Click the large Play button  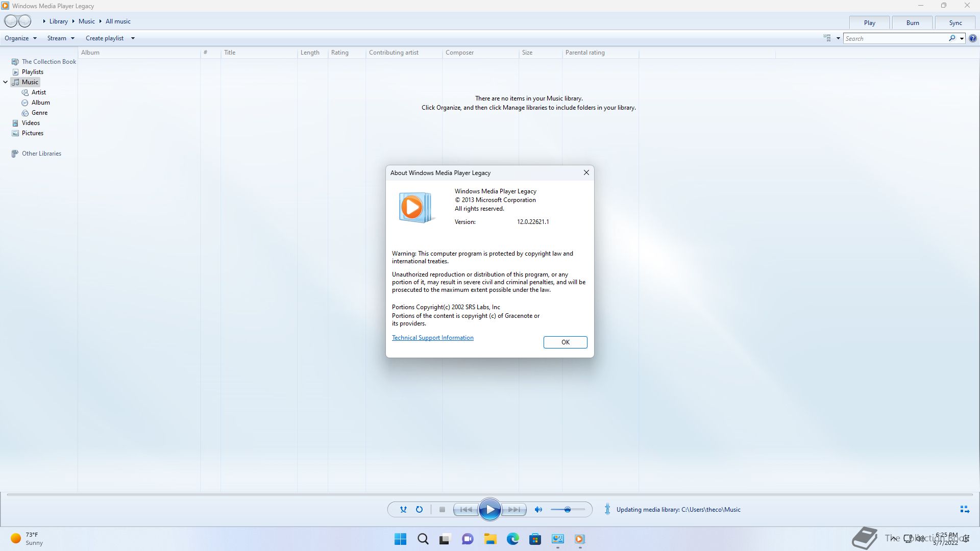click(x=489, y=509)
